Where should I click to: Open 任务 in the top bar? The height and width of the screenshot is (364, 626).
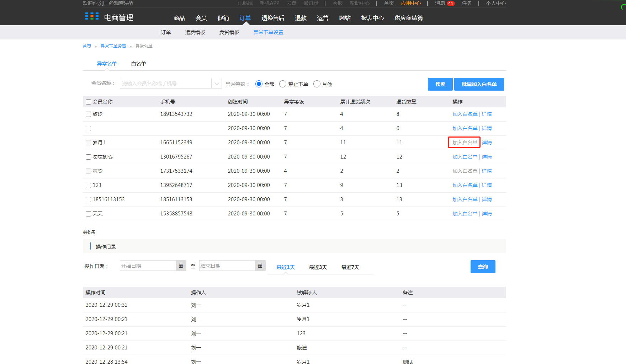(x=467, y=3)
